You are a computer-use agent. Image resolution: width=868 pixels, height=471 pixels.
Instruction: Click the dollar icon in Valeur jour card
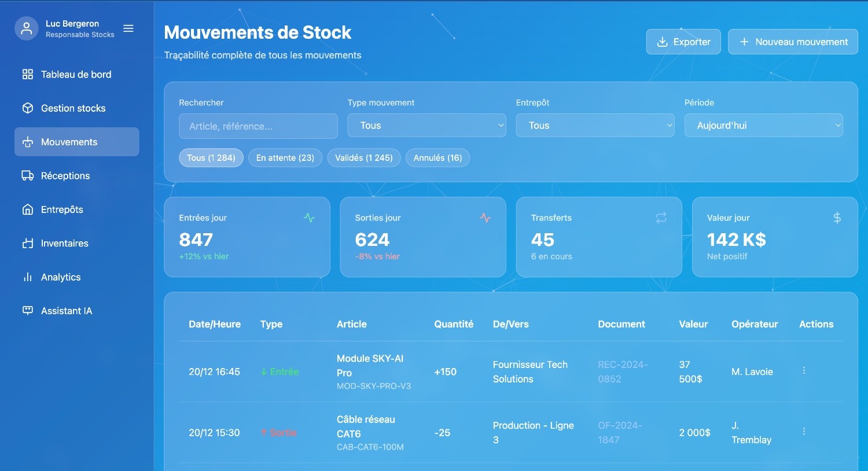pyautogui.click(x=837, y=218)
